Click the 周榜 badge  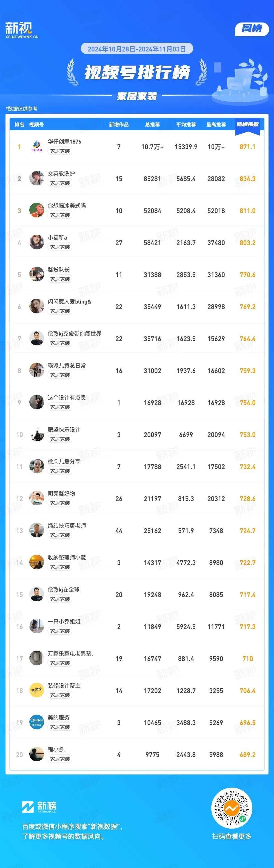[x=252, y=28]
